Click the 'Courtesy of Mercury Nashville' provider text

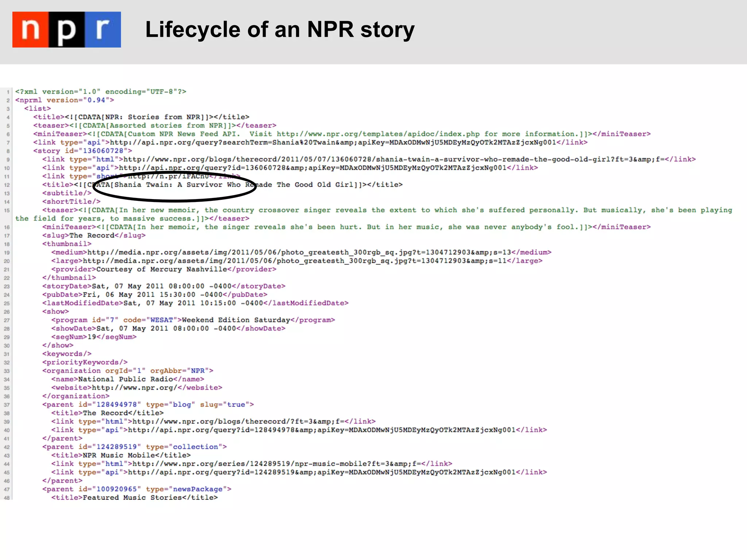tap(162, 269)
